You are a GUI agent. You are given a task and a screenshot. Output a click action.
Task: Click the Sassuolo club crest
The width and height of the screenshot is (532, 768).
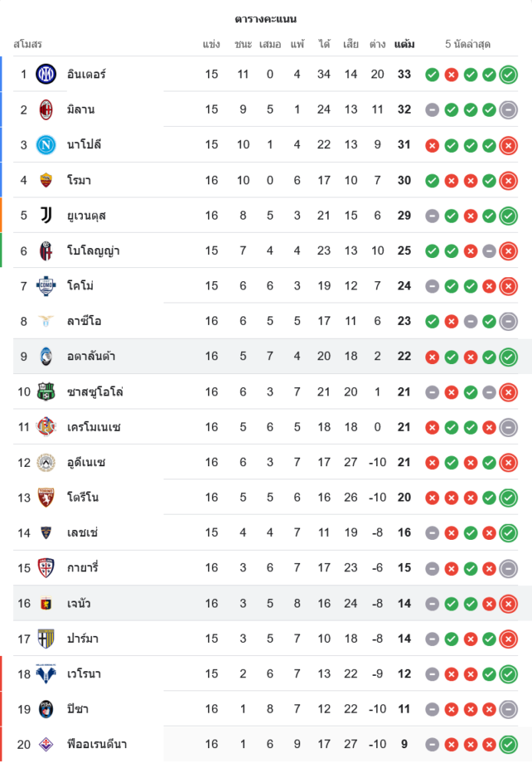pos(46,392)
